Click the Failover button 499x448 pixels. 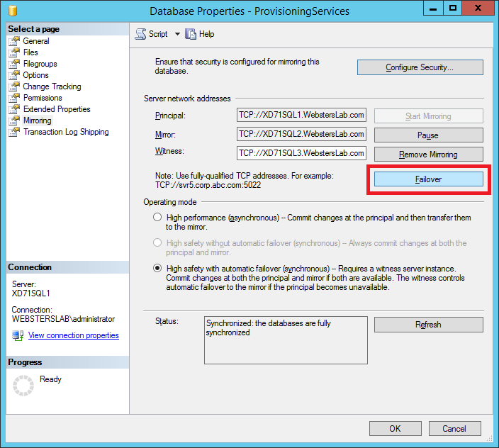click(428, 179)
